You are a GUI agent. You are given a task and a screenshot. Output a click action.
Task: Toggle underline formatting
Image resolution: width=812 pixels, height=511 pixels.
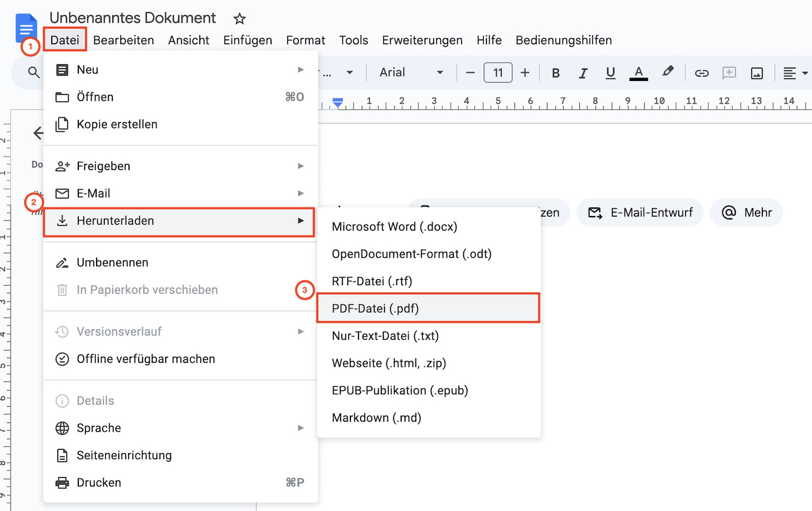pyautogui.click(x=610, y=72)
